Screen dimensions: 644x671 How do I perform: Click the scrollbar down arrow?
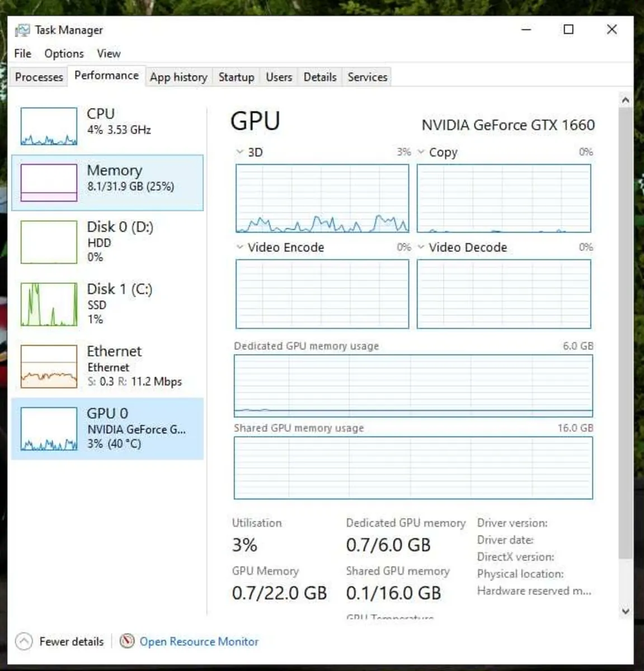[626, 611]
